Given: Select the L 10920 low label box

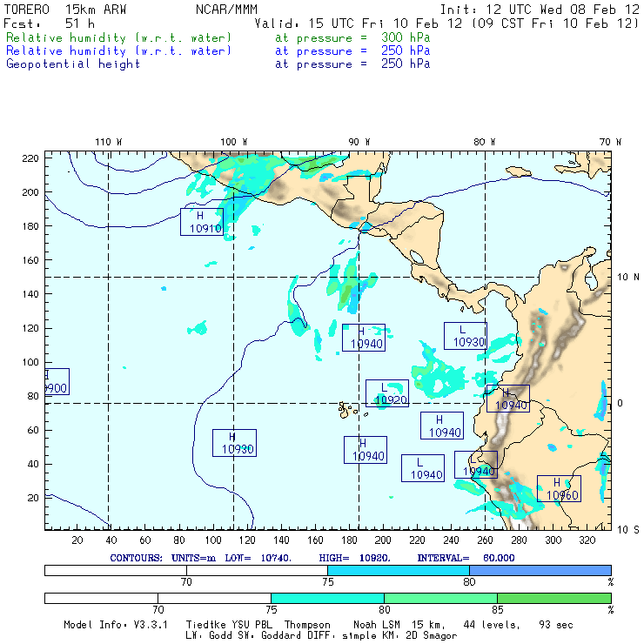Looking at the screenshot, I should 387,393.
